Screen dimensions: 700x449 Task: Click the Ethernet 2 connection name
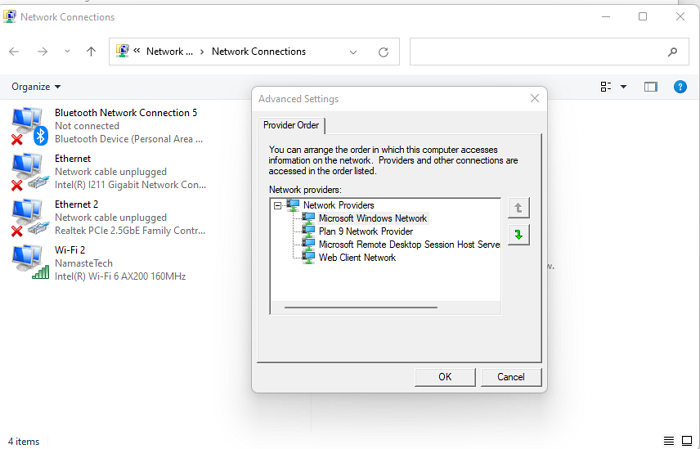coord(76,204)
